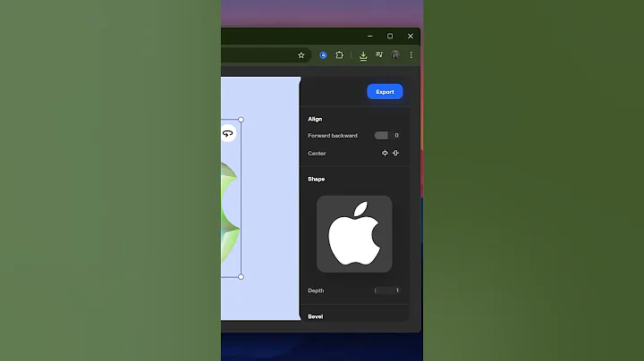Image resolution: width=644 pixels, height=361 pixels.
Task: Click the Forward backward value 0
Action: pyautogui.click(x=396, y=136)
